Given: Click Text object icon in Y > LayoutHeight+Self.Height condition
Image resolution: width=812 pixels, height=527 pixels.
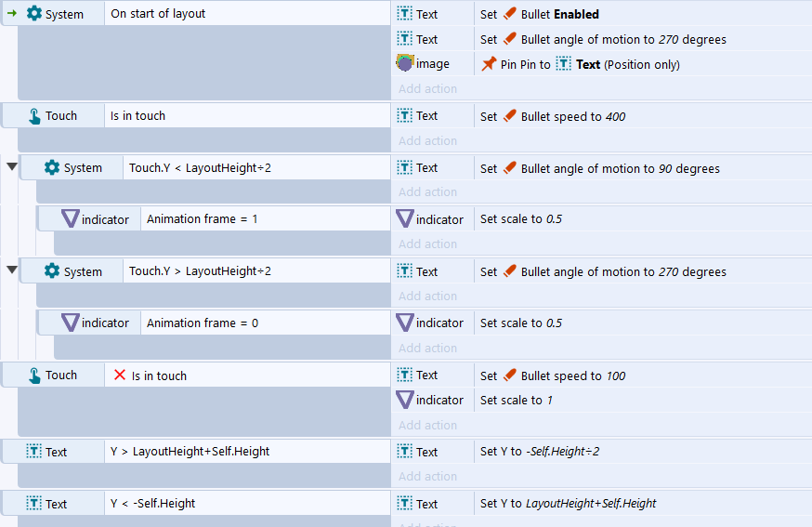Looking at the screenshot, I should [x=33, y=452].
